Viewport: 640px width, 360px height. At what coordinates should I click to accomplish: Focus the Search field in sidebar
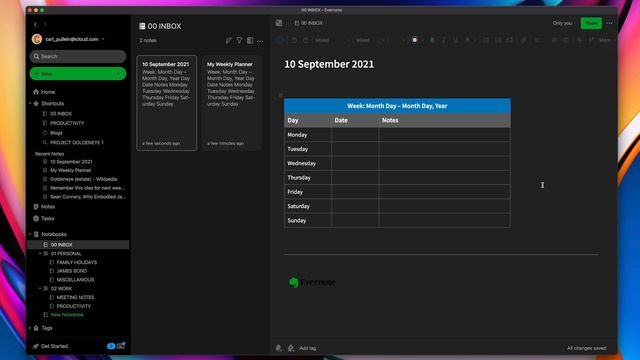[78, 56]
